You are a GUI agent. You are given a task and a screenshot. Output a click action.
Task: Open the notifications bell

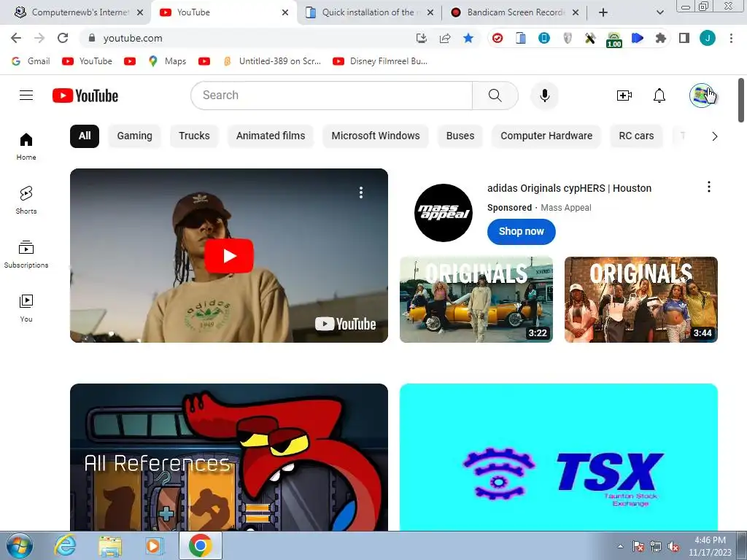coord(659,96)
